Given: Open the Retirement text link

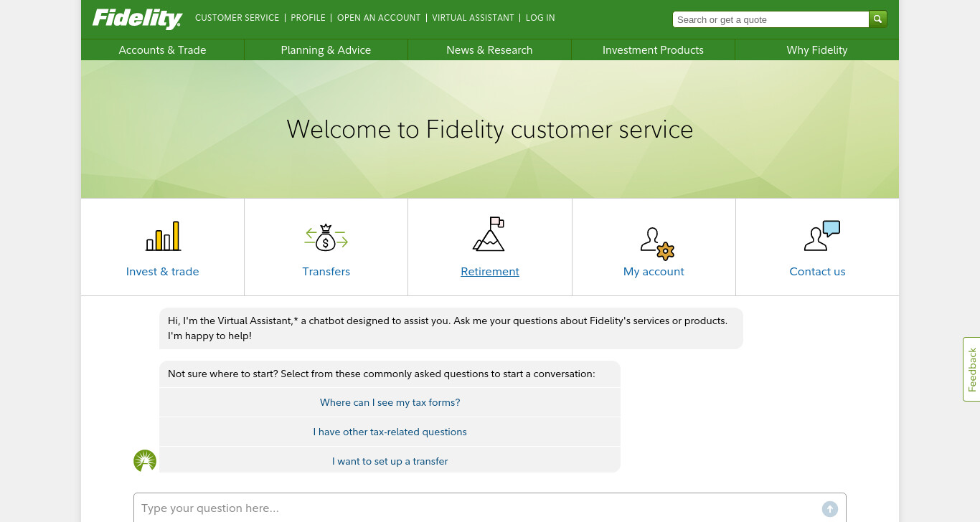Looking at the screenshot, I should pos(489,272).
